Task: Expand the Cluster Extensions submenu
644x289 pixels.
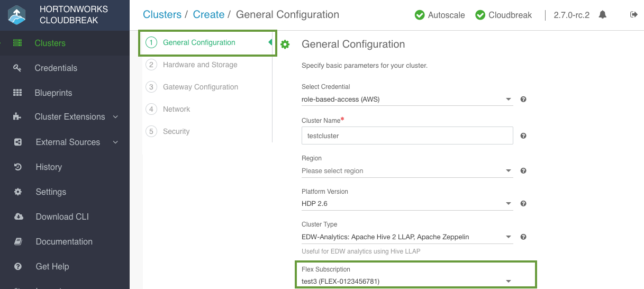Action: tap(115, 117)
